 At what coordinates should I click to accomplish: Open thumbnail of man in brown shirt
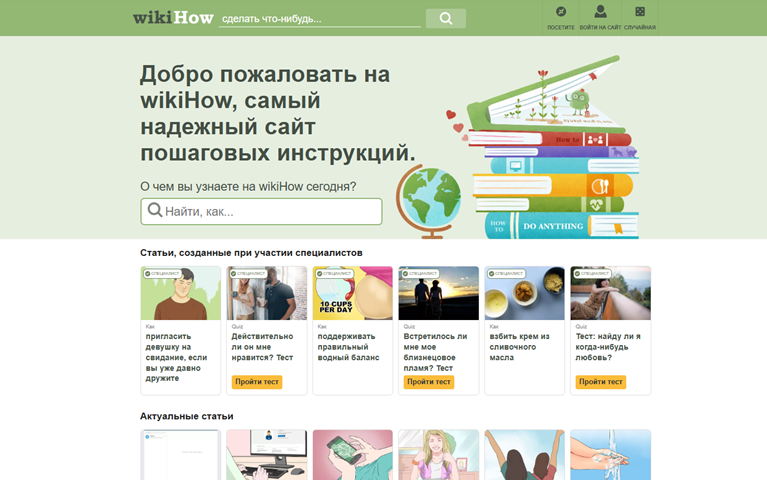(x=180, y=293)
